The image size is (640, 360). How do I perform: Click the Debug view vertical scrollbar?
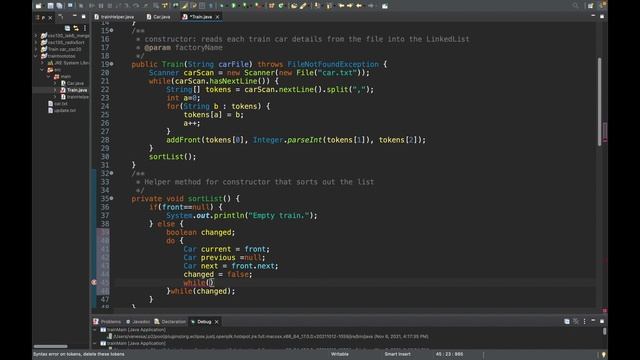pos(604,331)
